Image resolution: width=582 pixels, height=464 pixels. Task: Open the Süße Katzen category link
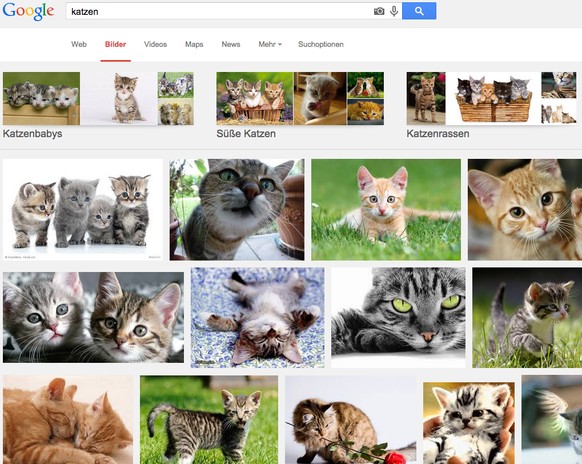[246, 134]
